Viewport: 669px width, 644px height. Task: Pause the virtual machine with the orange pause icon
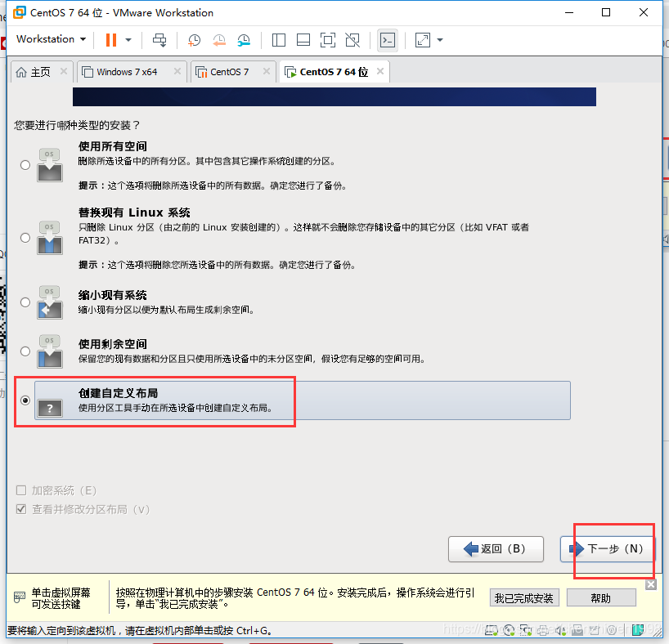pos(111,40)
